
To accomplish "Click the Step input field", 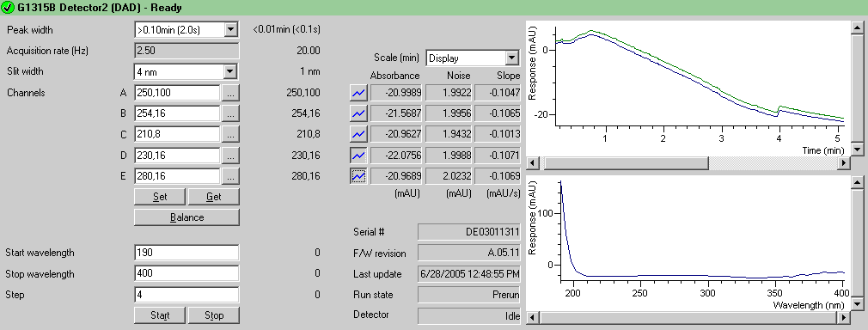I will point(186,295).
